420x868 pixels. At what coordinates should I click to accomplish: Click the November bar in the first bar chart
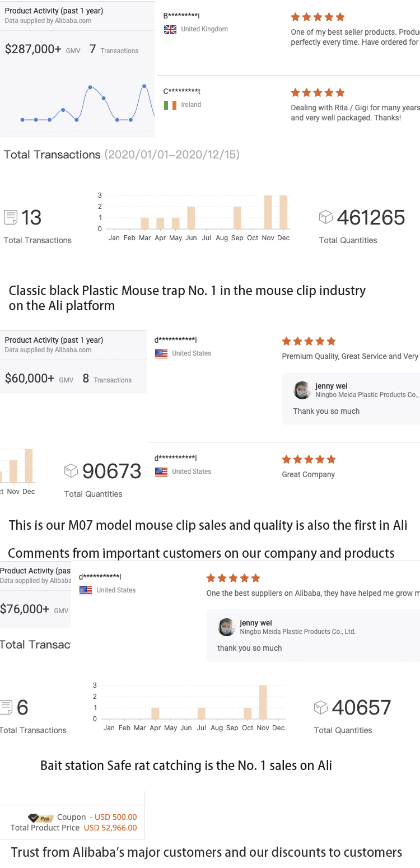click(x=268, y=212)
